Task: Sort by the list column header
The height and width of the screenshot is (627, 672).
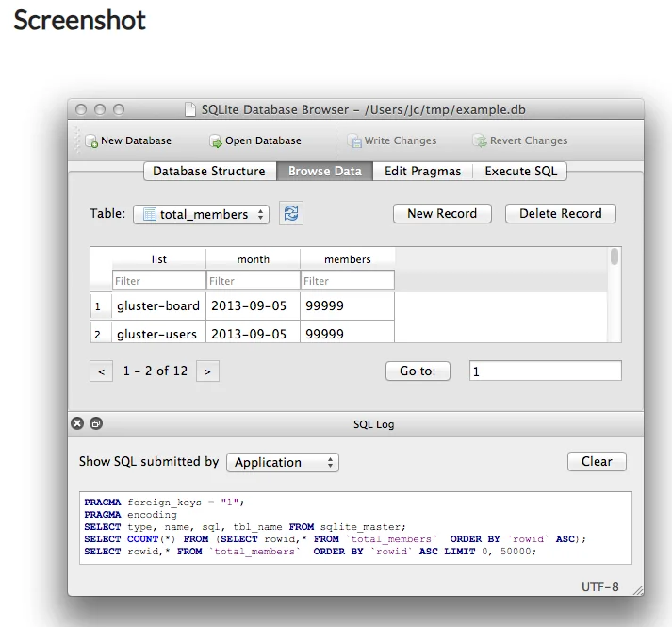Action: point(159,259)
